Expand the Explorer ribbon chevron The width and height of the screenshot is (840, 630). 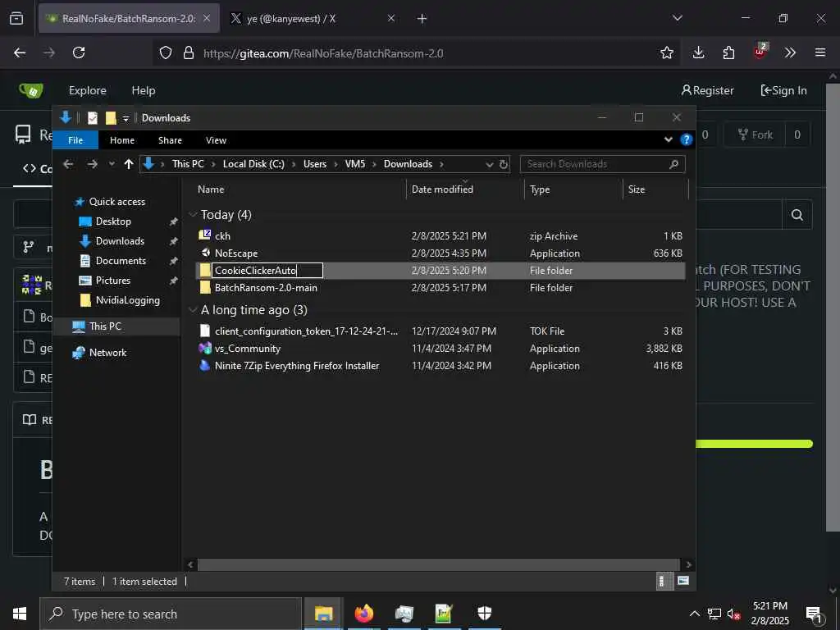[668, 139]
